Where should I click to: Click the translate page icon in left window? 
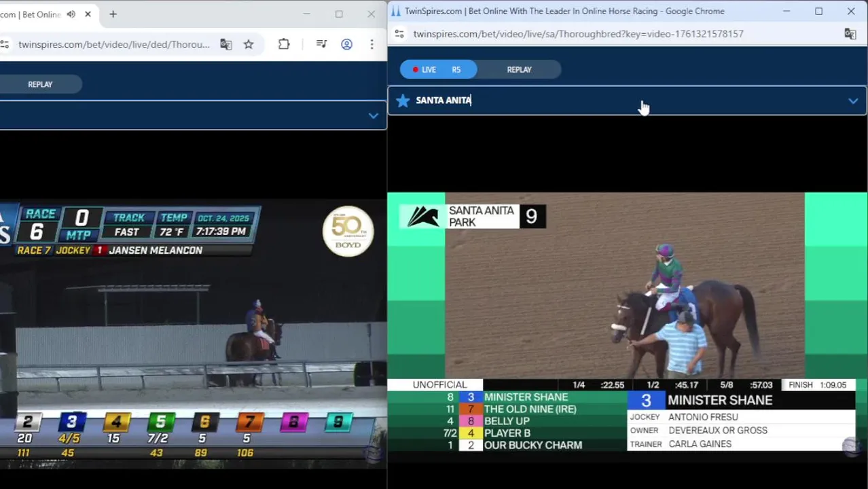pos(226,44)
